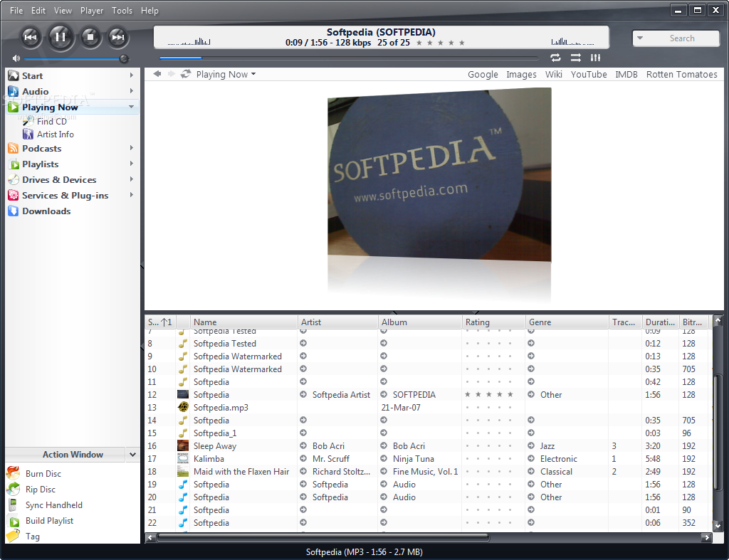Open the equalizer/DSP icon

tap(596, 58)
